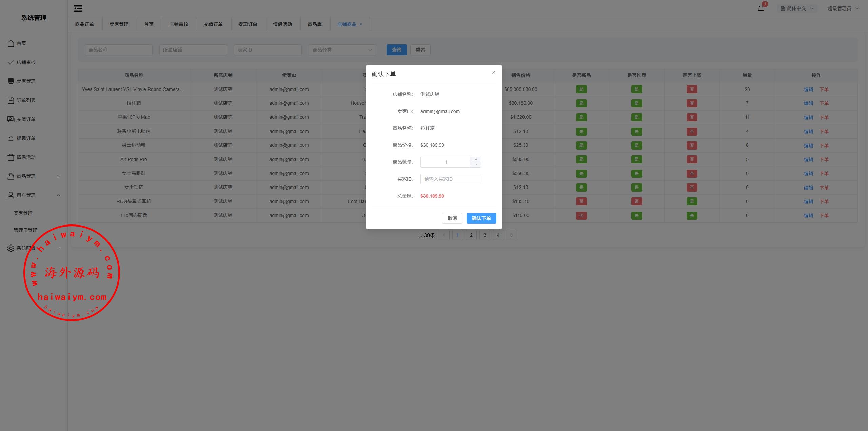Viewport: 868px width, 431px height.
Task: Click the 取消 cancel button
Action: 452,218
